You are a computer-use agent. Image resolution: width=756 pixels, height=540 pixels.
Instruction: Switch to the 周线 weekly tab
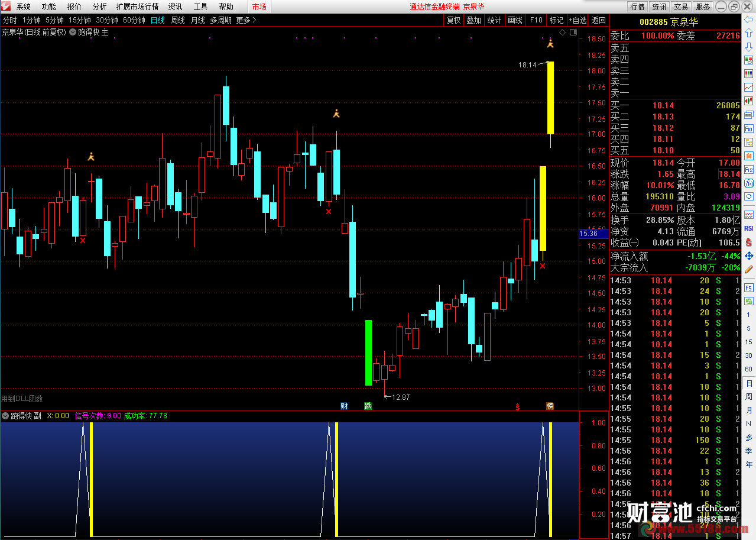point(177,20)
